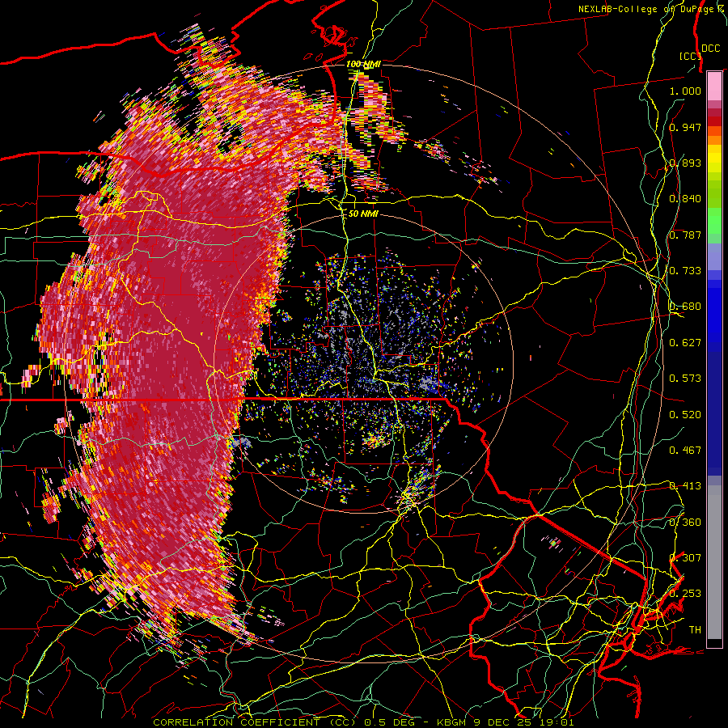Click the Correlation Coefficient caption text below the map
Viewport: 728px width, 728px height.
click(363, 722)
